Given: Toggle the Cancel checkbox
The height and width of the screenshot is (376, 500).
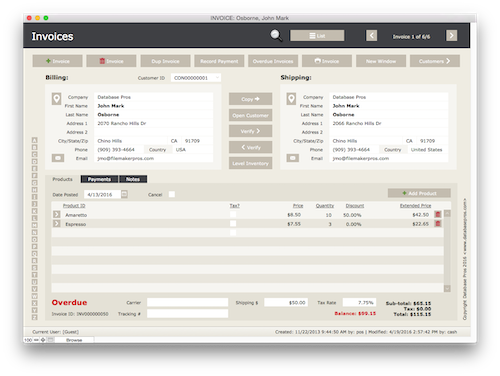Looking at the screenshot, I should point(172,194).
